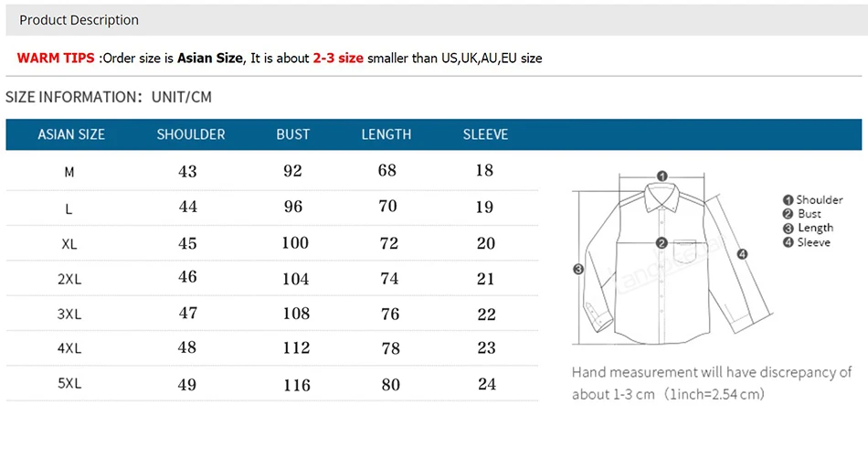
Task: Click the LENGTH column header
Action: point(386,134)
